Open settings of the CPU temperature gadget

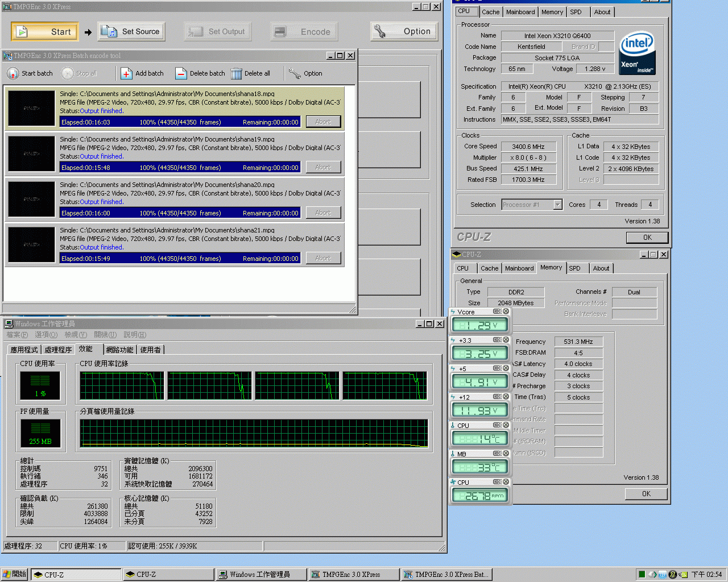click(x=497, y=425)
